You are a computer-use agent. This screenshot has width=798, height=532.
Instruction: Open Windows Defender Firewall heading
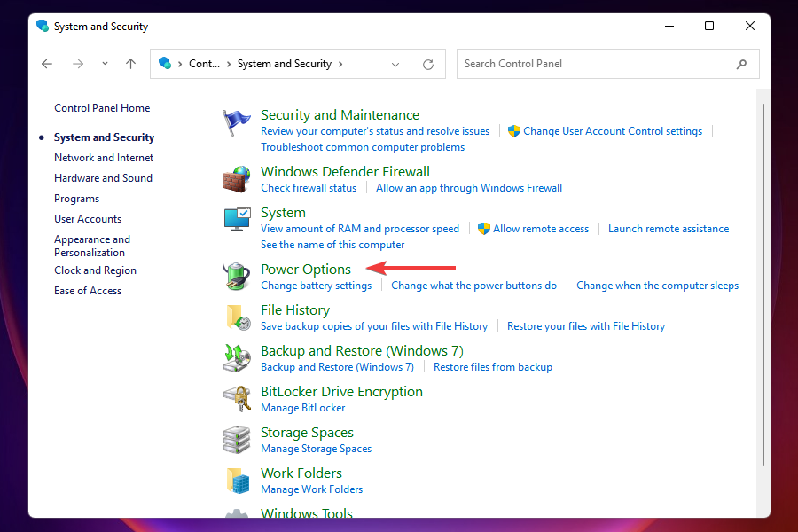346,171
